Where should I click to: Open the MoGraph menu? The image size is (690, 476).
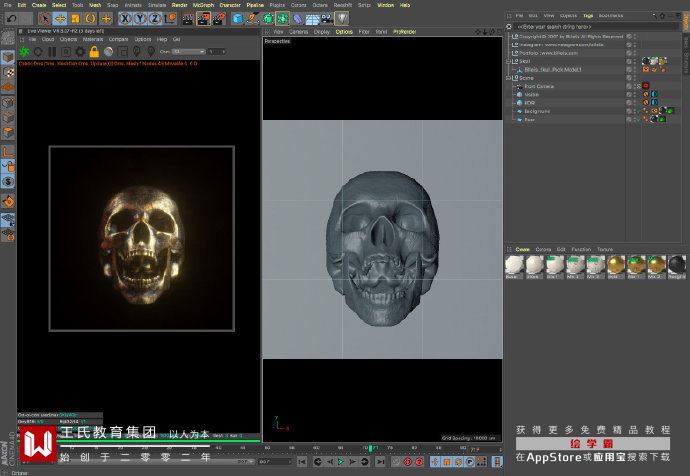point(202,5)
